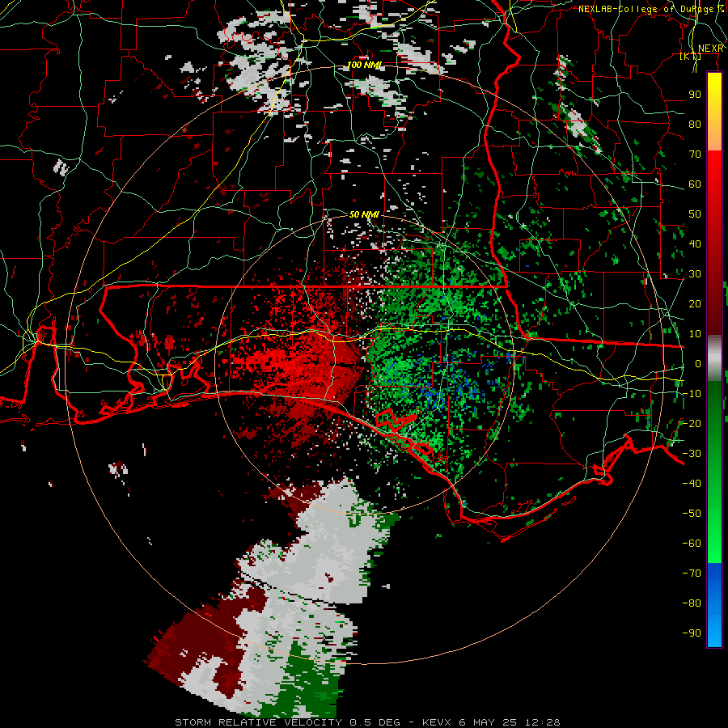Click the blue bottom segment of velocity scale
The height and width of the screenshot is (728, 728).
(714, 604)
